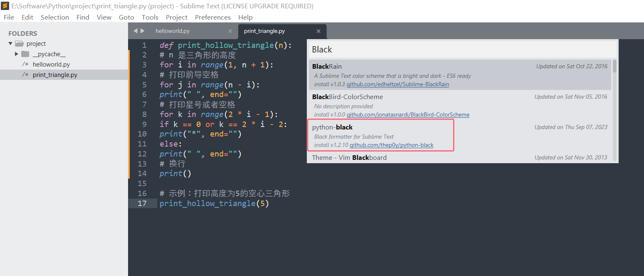Click the print("*", end="") line
Image resolution: width=644 pixels, height=276 pixels.
tap(200, 134)
